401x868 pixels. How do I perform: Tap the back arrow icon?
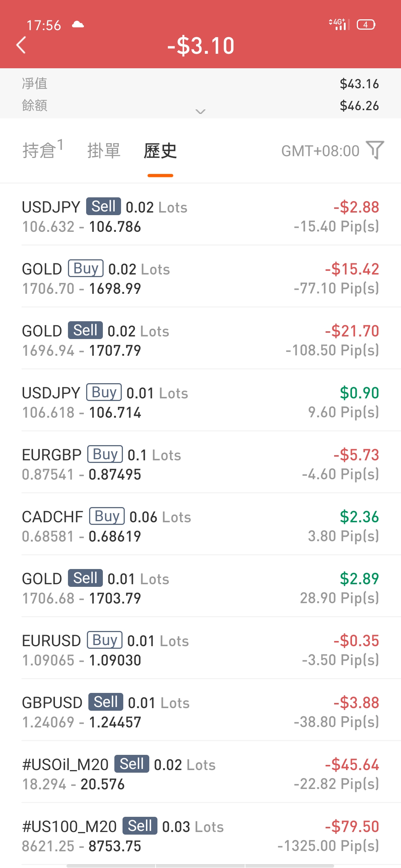click(x=21, y=45)
